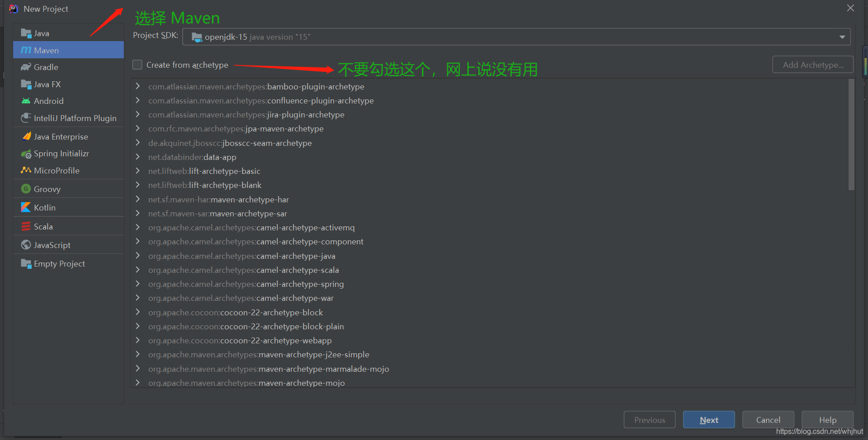
Task: Click the Kotlin K icon
Action: pyautogui.click(x=26, y=207)
